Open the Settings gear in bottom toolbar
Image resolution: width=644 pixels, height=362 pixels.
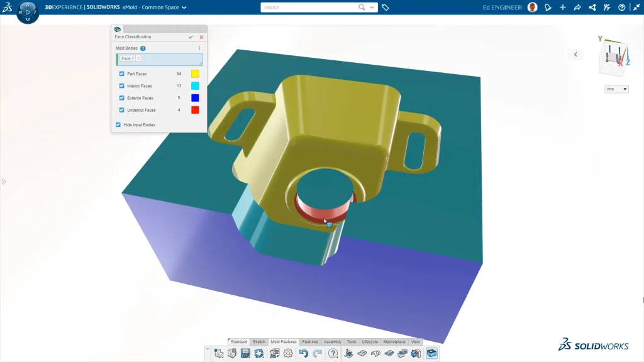[288, 354]
